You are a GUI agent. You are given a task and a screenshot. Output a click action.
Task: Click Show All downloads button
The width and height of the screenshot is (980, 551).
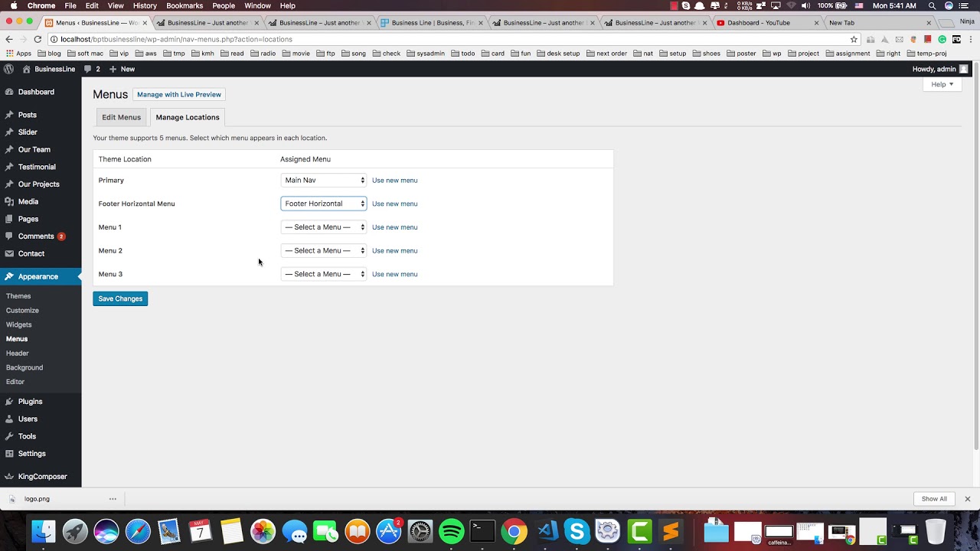[934, 499]
